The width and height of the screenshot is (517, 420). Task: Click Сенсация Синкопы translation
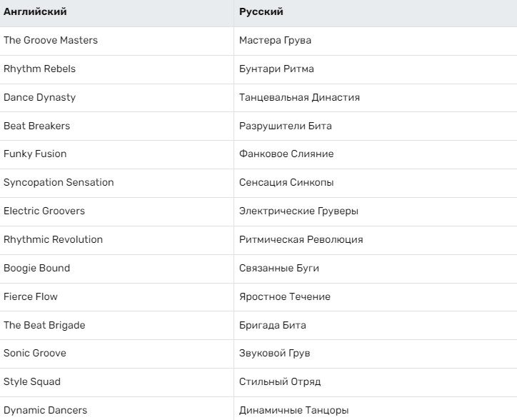point(286,182)
